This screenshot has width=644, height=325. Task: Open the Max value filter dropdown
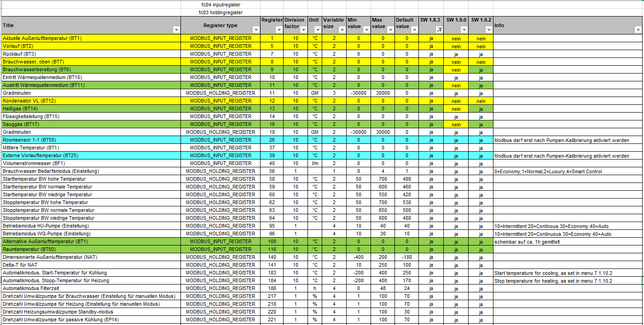[390, 29]
